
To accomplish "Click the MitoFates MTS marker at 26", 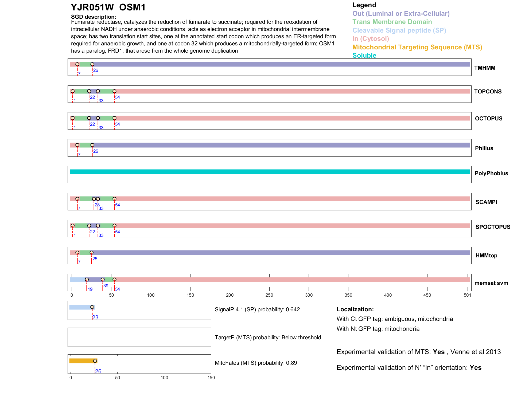I will click(95, 361).
